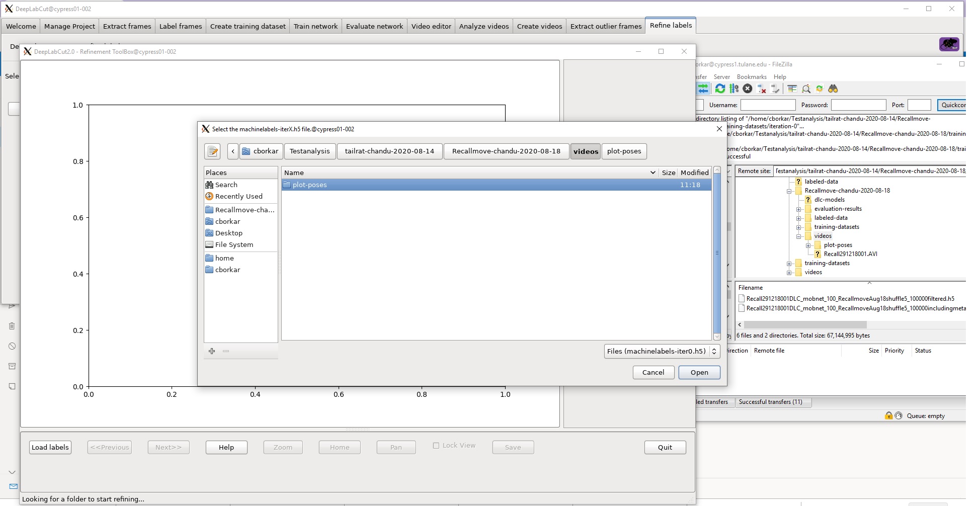Toggle the transfer queue display

tap(703, 89)
